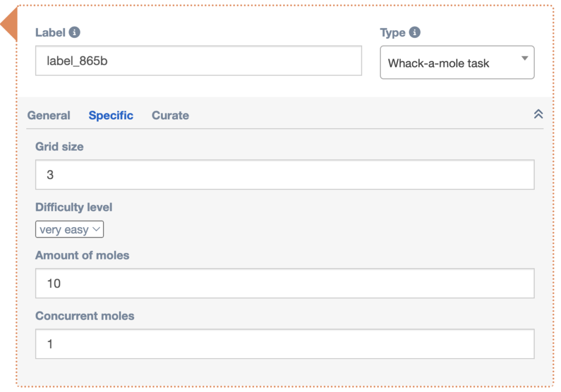Open the Whack-a-mole task type dropdown
561x392 pixels.
pyautogui.click(x=456, y=62)
